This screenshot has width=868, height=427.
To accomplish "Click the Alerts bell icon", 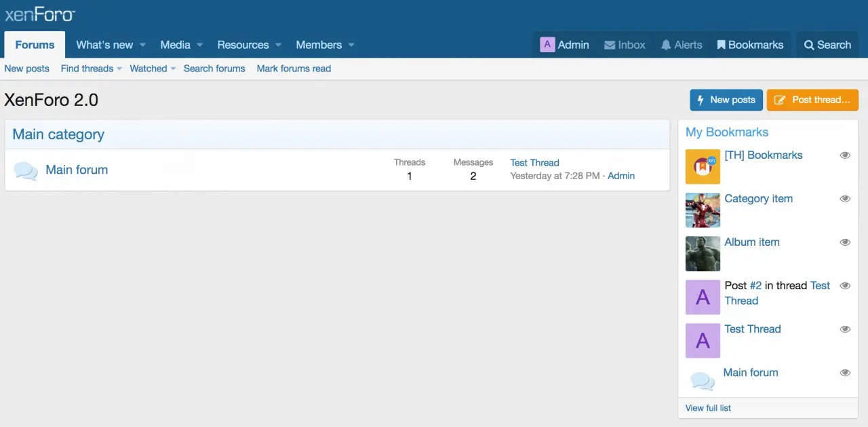I will (667, 45).
